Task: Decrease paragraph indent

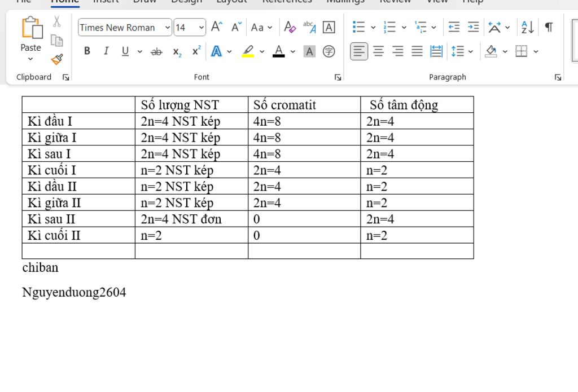Action: pyautogui.click(x=454, y=27)
